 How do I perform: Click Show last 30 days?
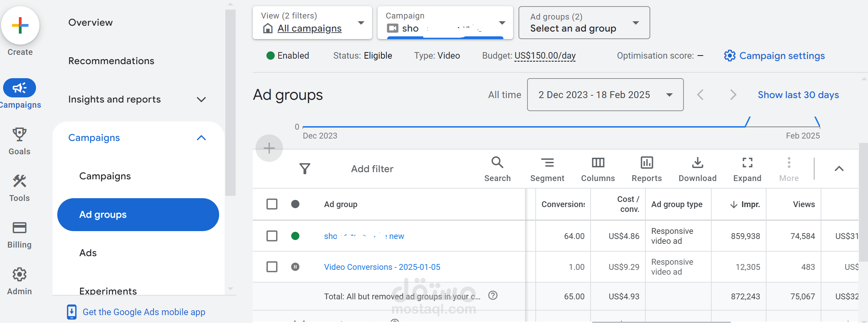coord(798,95)
